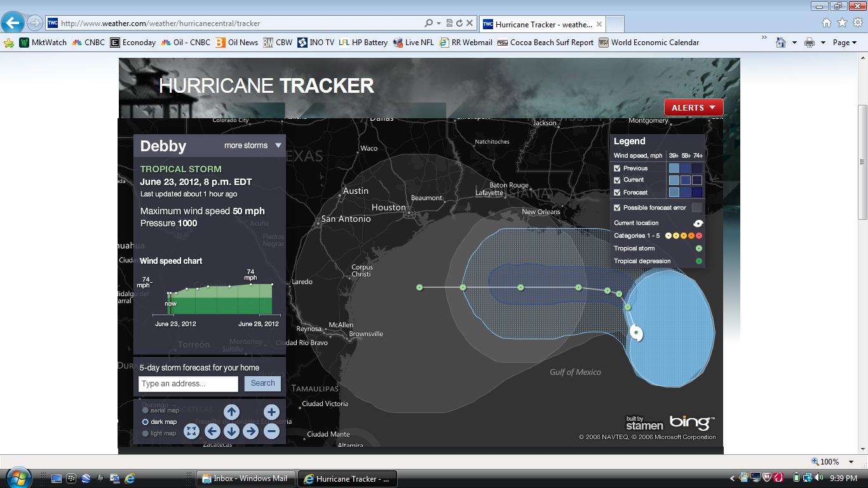Click the Print icon in command bar

click(x=809, y=43)
